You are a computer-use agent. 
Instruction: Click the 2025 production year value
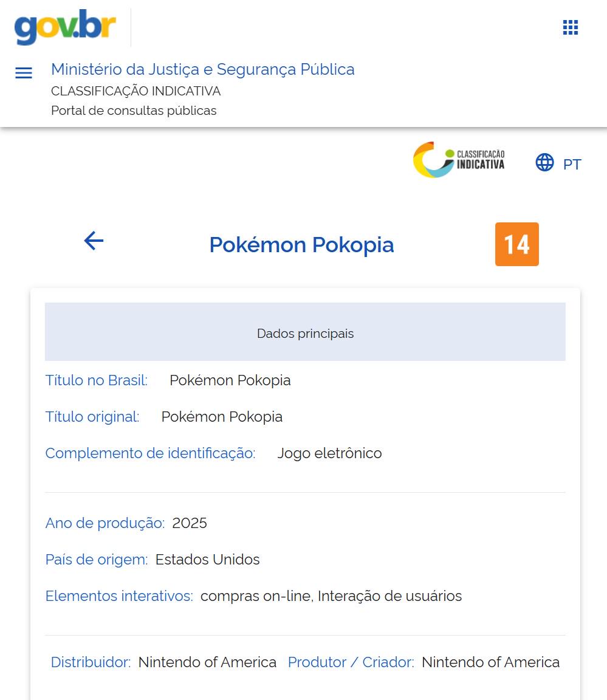190,523
